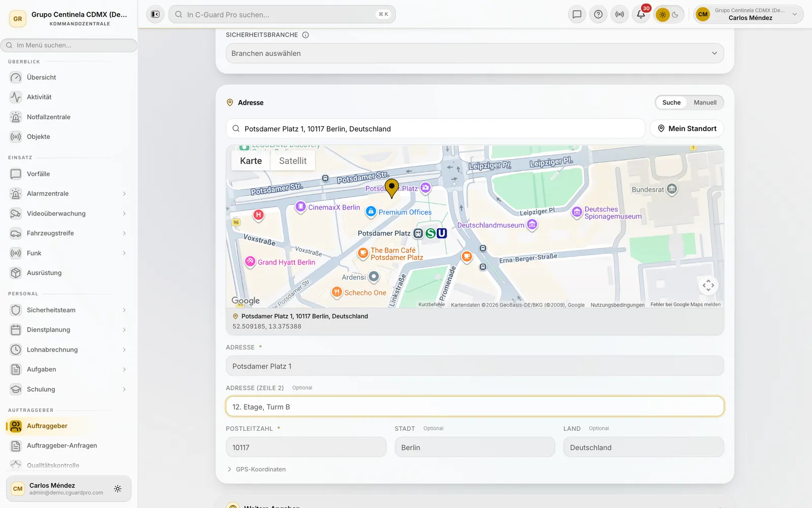Collapse the sidebar with the panel icon
Viewport: 812px width, 508px height.
155,14
